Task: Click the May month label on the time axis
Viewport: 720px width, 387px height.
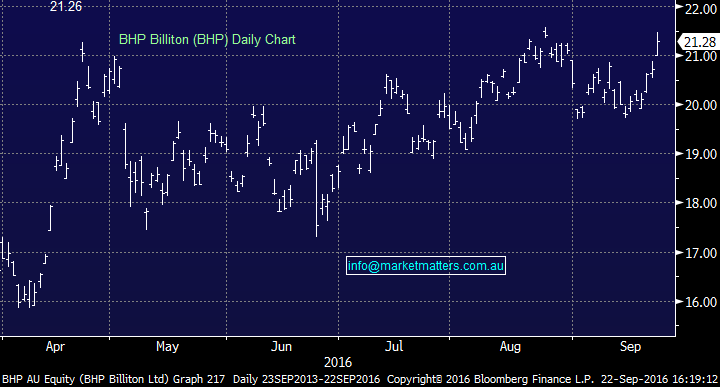Action: [x=167, y=347]
